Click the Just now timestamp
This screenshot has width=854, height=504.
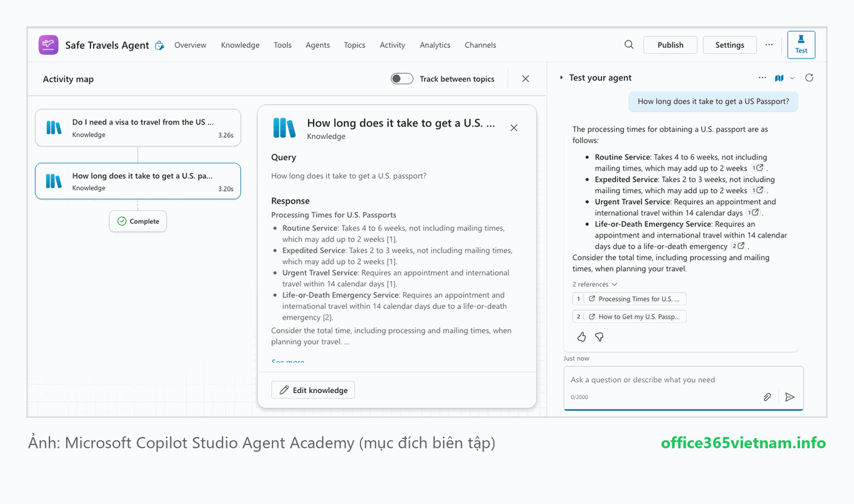coord(576,358)
